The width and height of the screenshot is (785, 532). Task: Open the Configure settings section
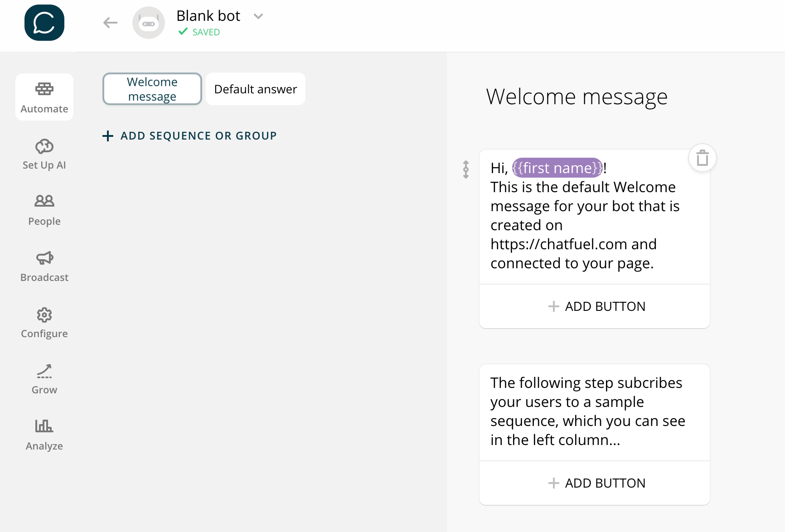click(44, 323)
